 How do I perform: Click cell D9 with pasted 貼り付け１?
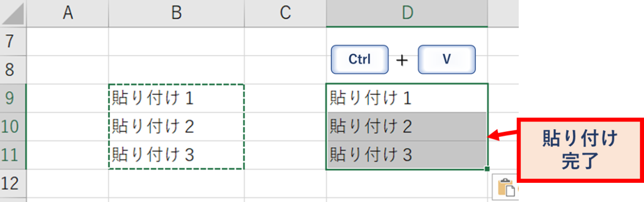407,98
